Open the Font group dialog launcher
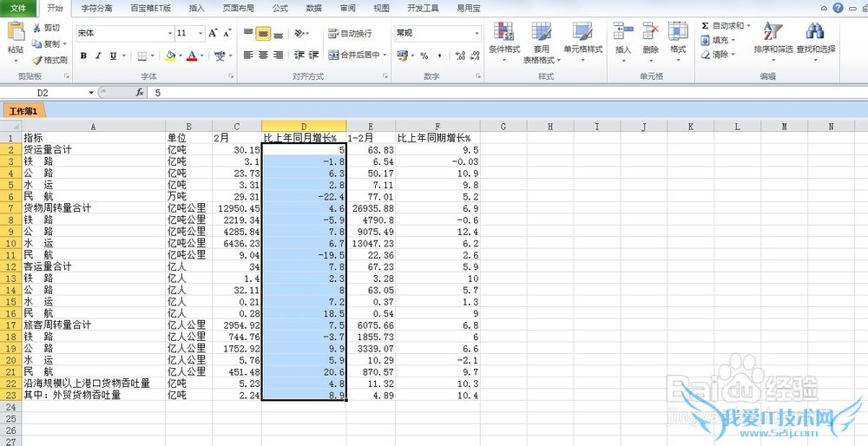The height and width of the screenshot is (446, 868). click(x=232, y=75)
